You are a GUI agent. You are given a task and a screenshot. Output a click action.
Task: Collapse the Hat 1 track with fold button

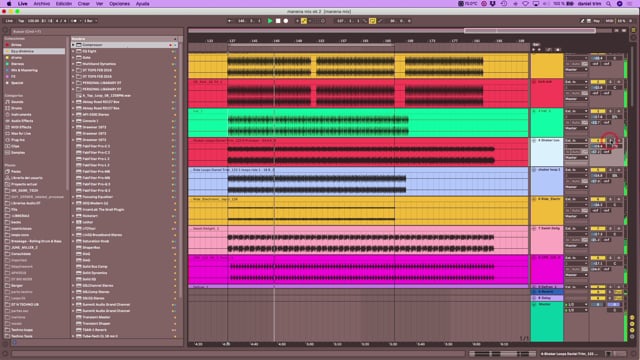click(534, 111)
